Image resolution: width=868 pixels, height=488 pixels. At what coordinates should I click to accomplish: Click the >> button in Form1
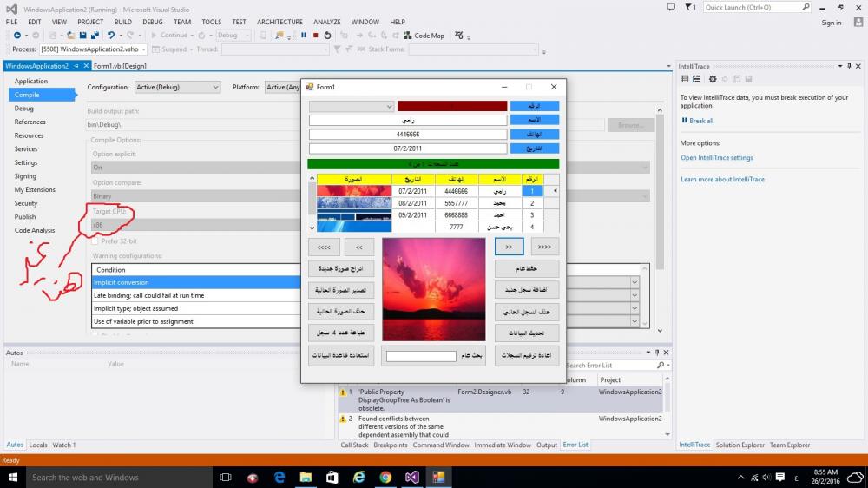point(509,247)
